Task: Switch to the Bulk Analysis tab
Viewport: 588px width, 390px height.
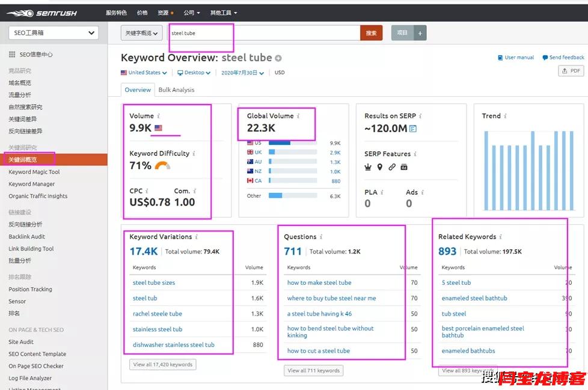Action: (176, 90)
